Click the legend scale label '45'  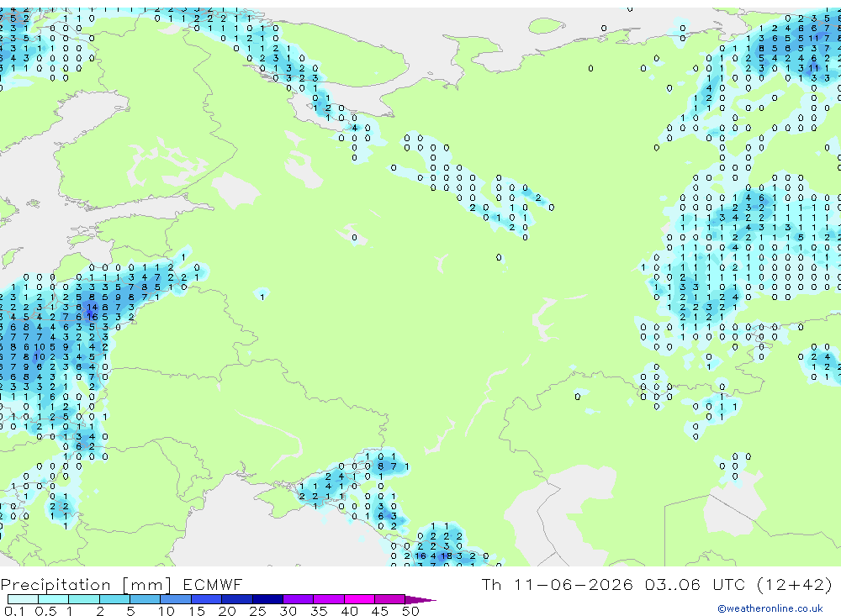tap(380, 611)
